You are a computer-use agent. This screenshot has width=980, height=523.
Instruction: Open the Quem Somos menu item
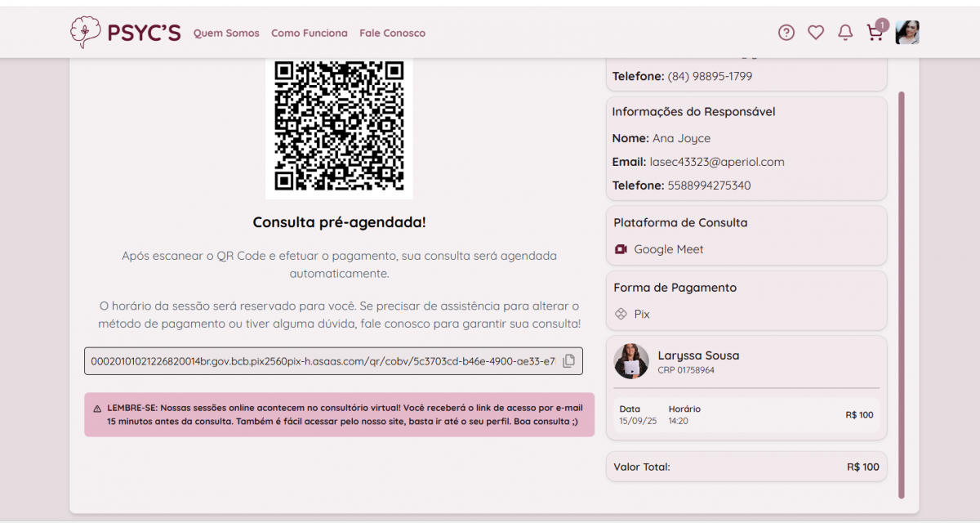coord(226,34)
